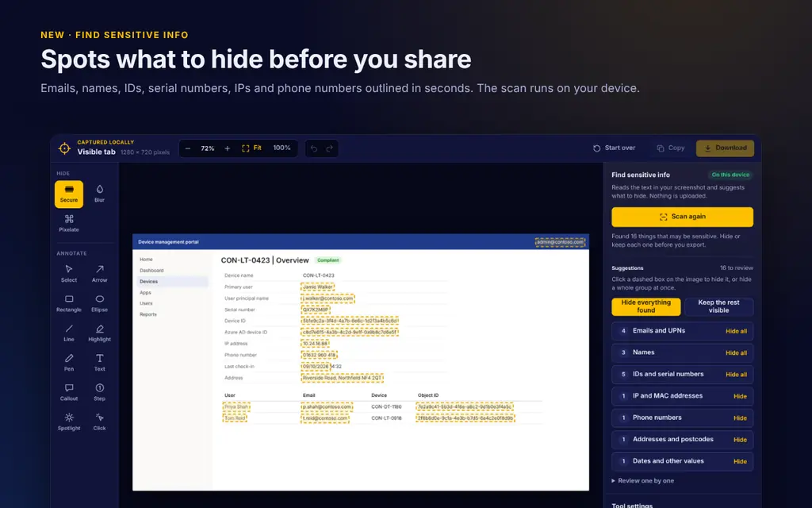Click Hide everything found

click(645, 306)
